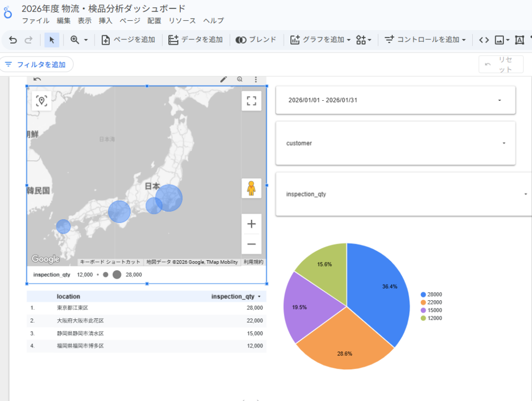Open the ファイル menu
The width and height of the screenshot is (532, 401).
point(35,21)
